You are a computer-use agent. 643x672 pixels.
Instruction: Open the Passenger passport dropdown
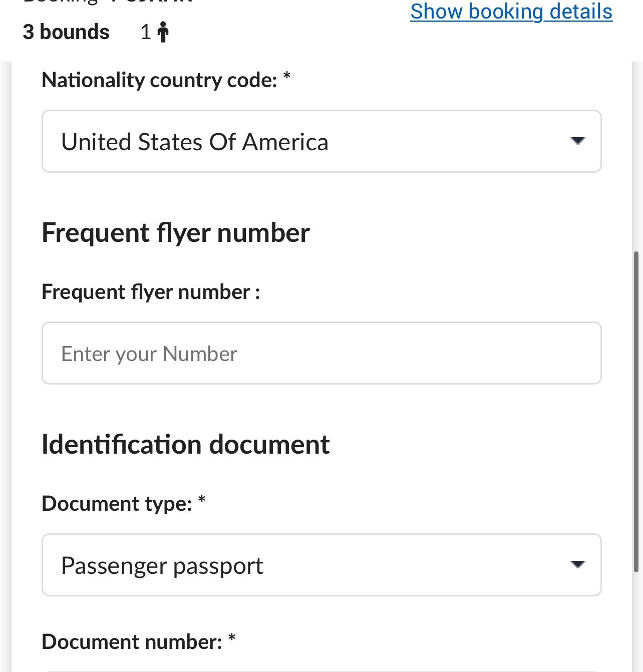click(x=320, y=565)
